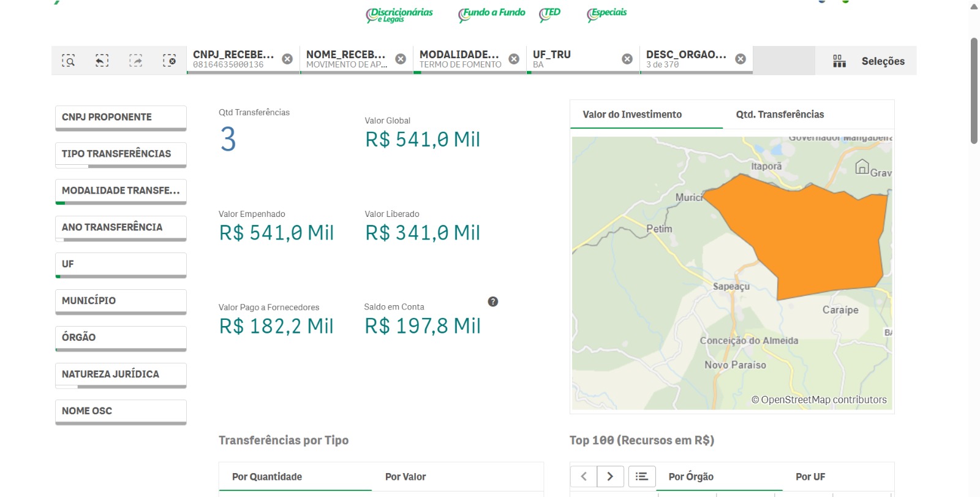Select the Por Valor tab

405,477
